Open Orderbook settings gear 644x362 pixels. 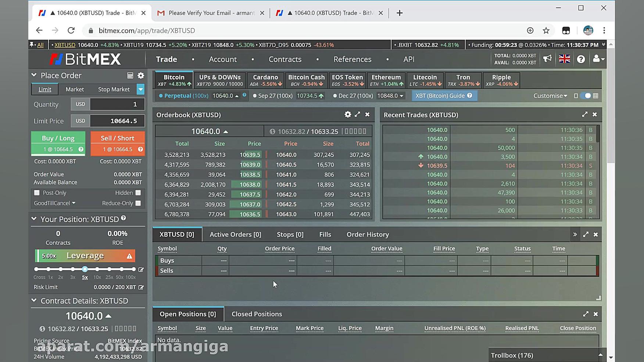click(348, 115)
